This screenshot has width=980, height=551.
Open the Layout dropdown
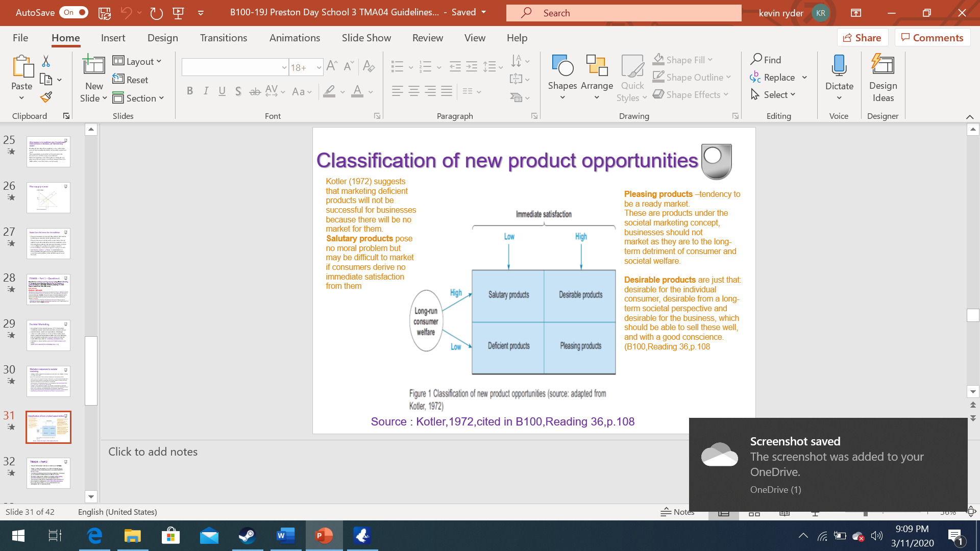pyautogui.click(x=137, y=61)
